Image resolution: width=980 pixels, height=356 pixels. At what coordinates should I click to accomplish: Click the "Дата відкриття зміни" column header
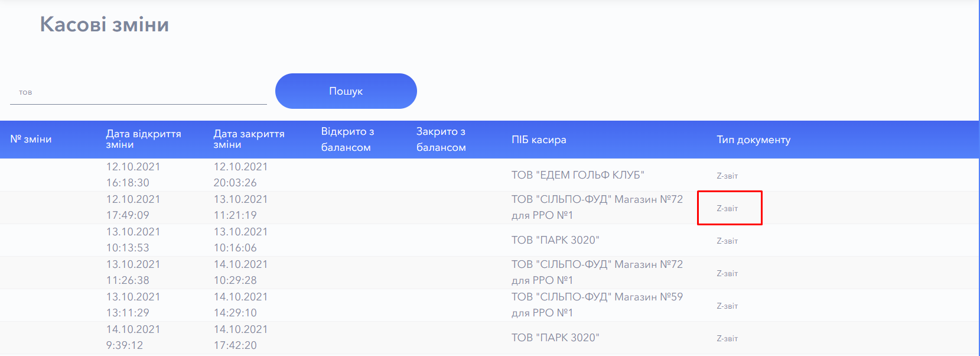(144, 140)
